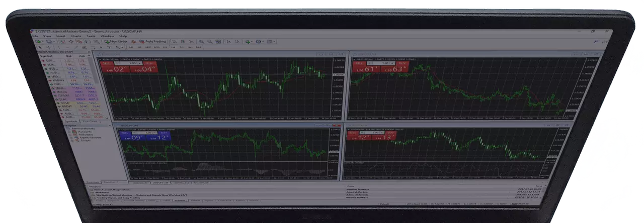
Task: Toggle Chart Shift in the toolbar
Action: click(237, 42)
